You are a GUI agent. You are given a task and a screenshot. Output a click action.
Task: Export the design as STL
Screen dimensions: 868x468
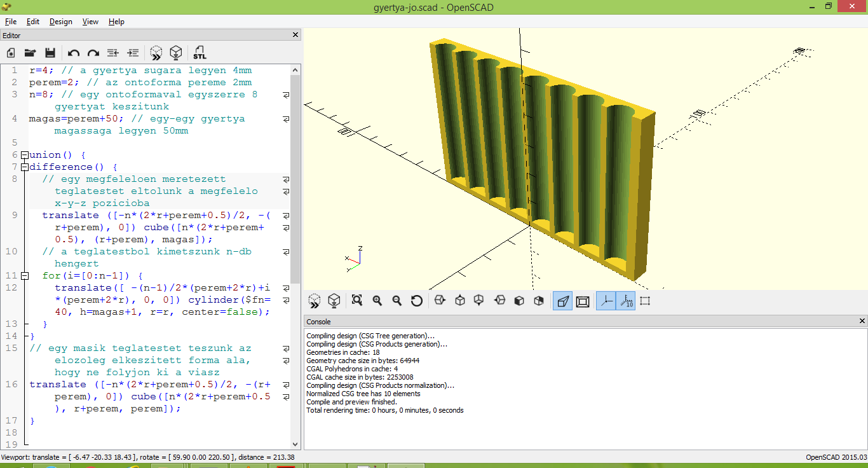(x=200, y=53)
